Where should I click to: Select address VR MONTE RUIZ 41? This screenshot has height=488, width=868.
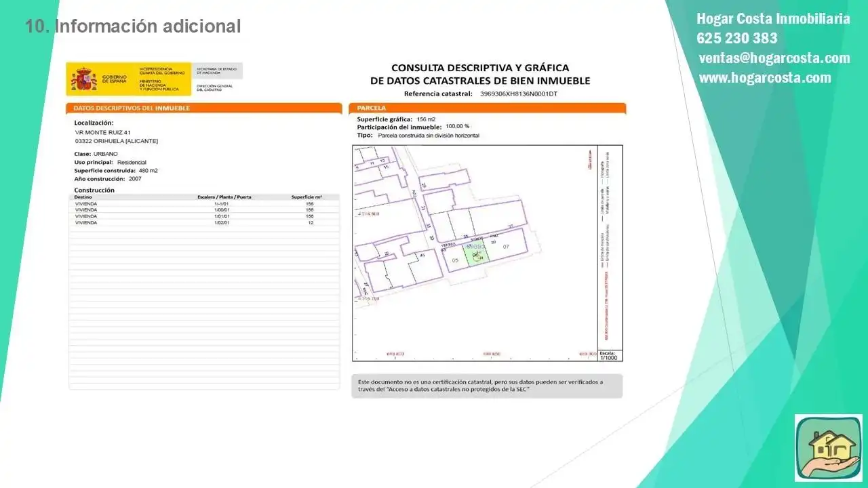[x=102, y=132]
